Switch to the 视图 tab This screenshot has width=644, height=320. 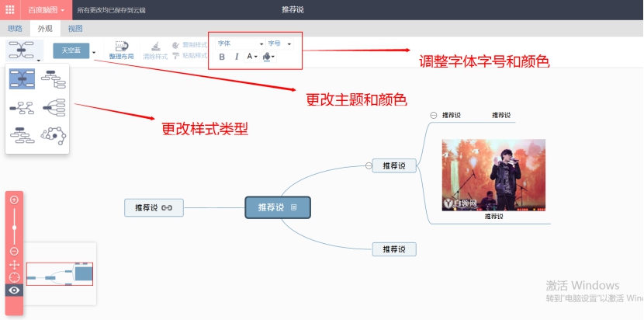click(x=75, y=29)
